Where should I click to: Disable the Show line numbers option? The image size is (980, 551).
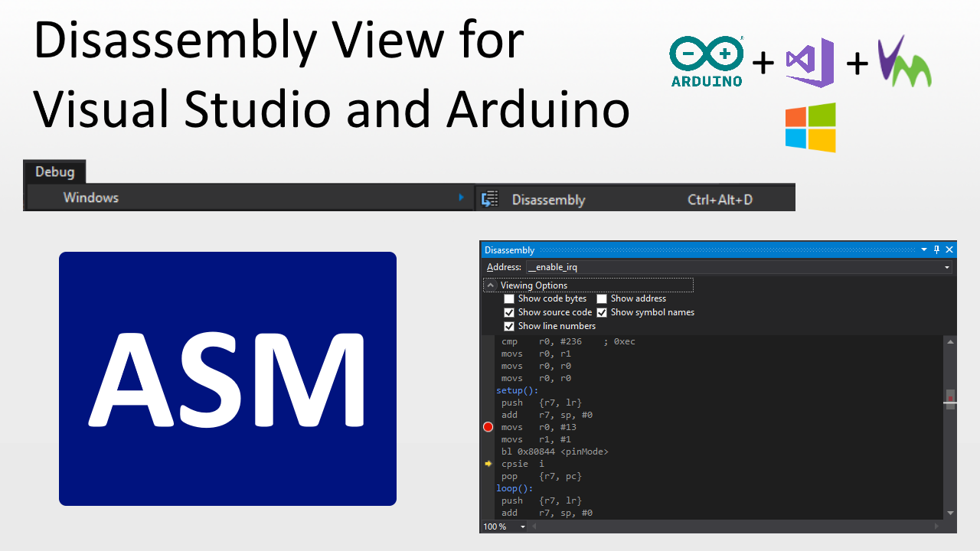[509, 326]
